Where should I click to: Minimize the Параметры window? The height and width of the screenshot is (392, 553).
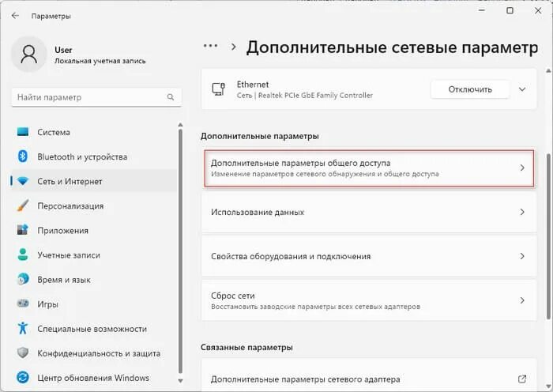(x=482, y=10)
